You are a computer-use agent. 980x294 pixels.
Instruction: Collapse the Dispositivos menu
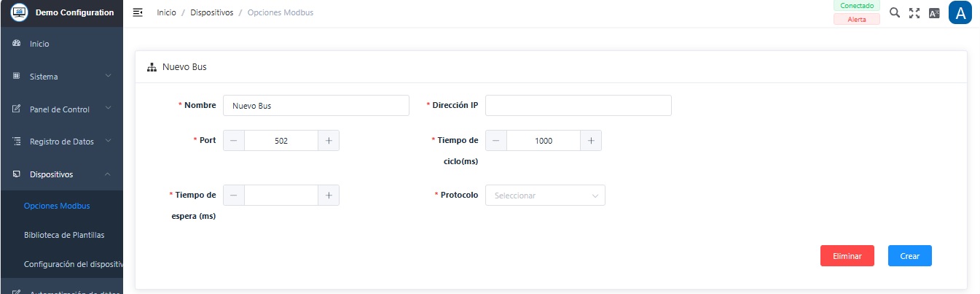point(61,174)
